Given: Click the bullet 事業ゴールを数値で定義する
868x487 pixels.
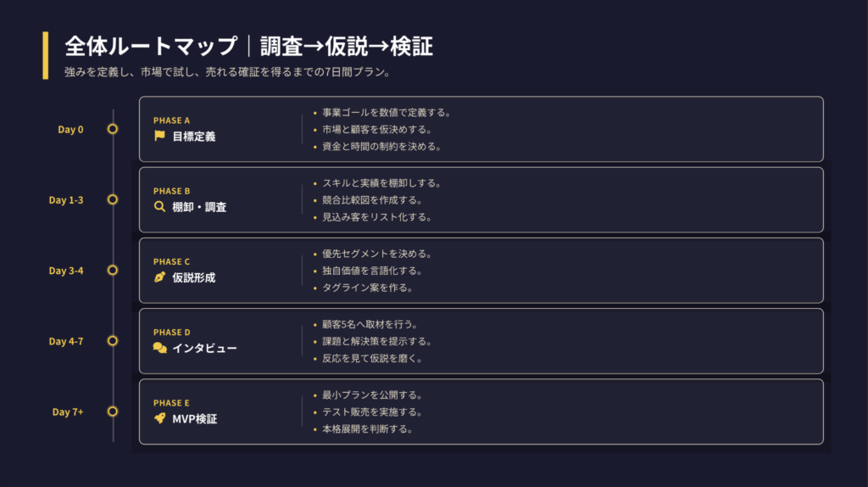Looking at the screenshot, I should 385,113.
